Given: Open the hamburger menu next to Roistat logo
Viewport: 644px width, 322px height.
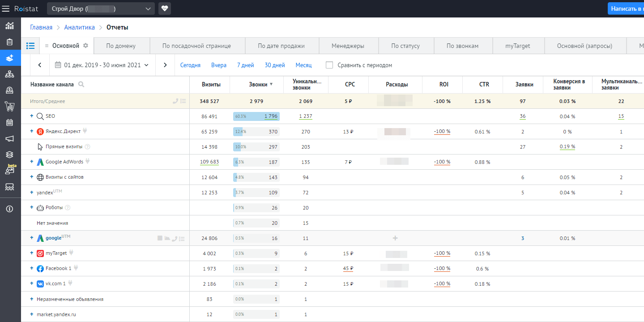Looking at the screenshot, I should coord(6,9).
